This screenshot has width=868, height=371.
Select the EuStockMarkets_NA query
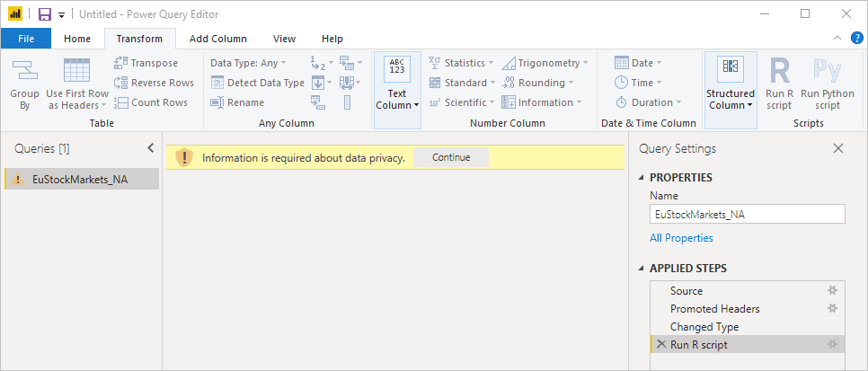80,179
